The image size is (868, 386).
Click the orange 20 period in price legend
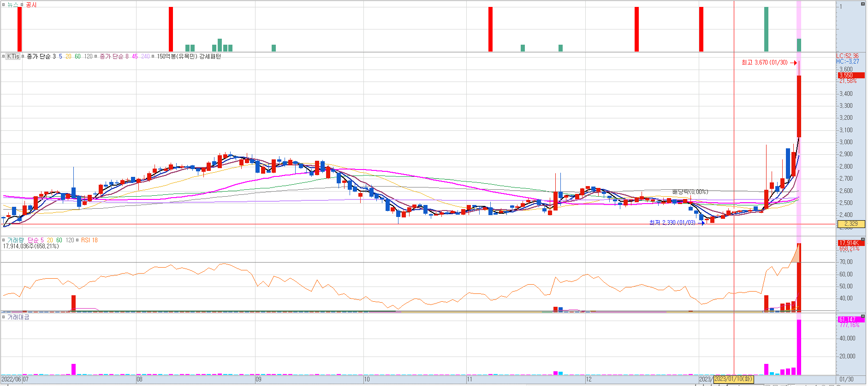pos(68,56)
